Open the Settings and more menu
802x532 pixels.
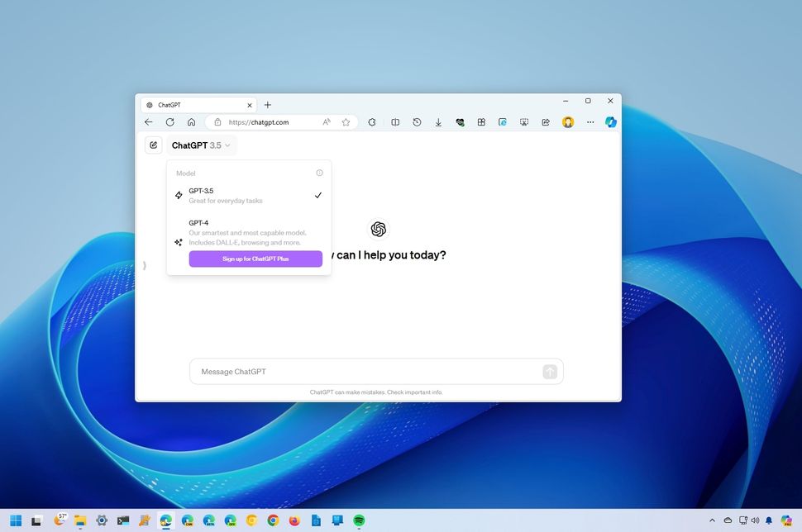[590, 122]
